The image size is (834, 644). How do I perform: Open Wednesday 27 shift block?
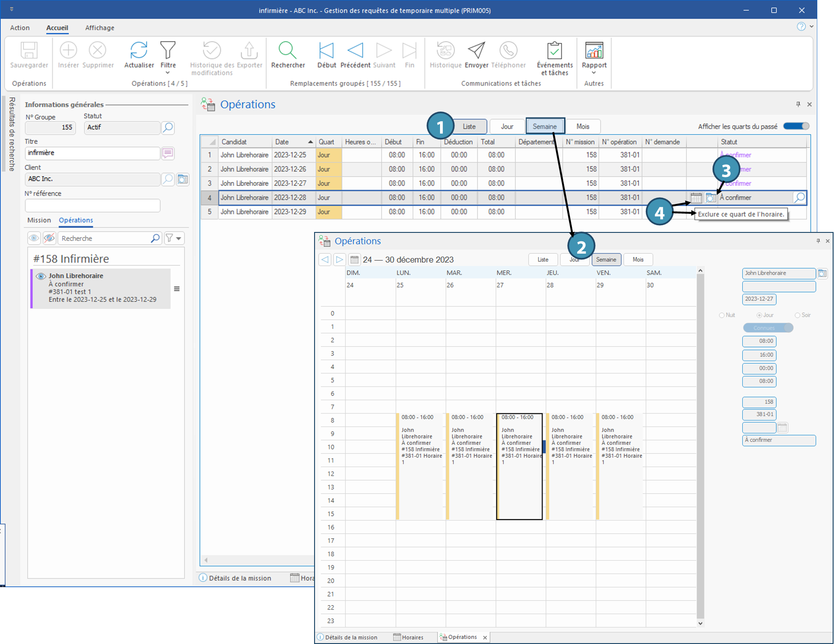519,466
